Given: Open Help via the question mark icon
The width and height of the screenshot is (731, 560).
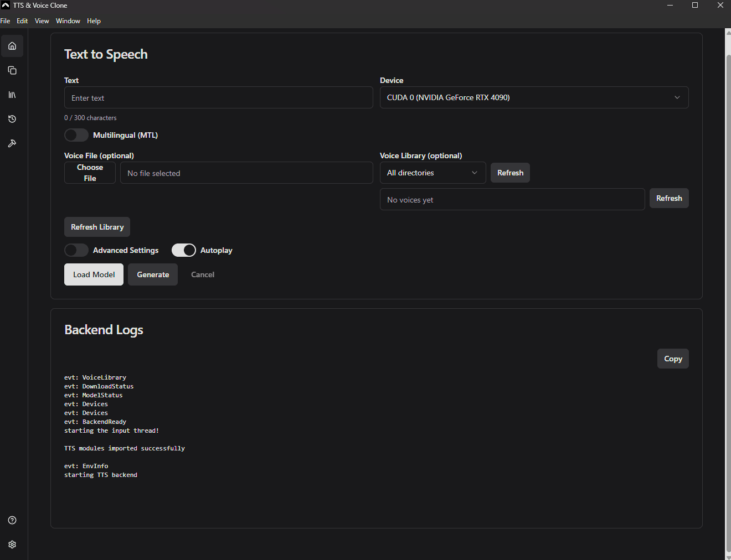Looking at the screenshot, I should coord(12,520).
